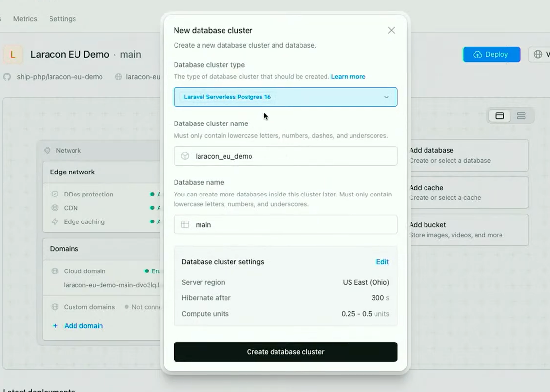550x392 pixels.
Task: Open the database cluster type dropdown
Action: click(285, 97)
